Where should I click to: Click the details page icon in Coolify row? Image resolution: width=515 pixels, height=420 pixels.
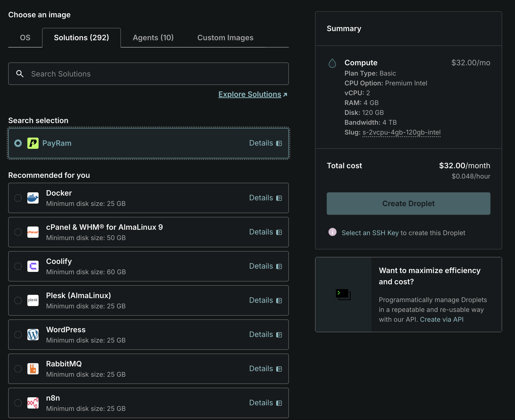pyautogui.click(x=279, y=266)
